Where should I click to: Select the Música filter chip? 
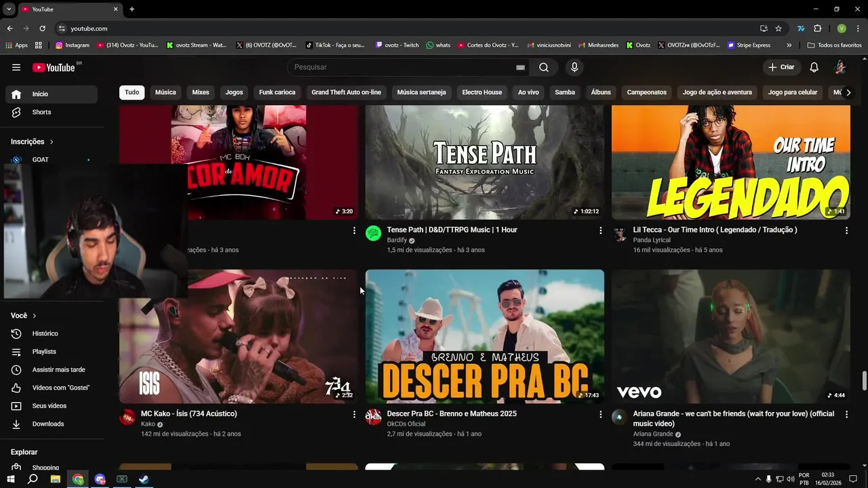165,92
